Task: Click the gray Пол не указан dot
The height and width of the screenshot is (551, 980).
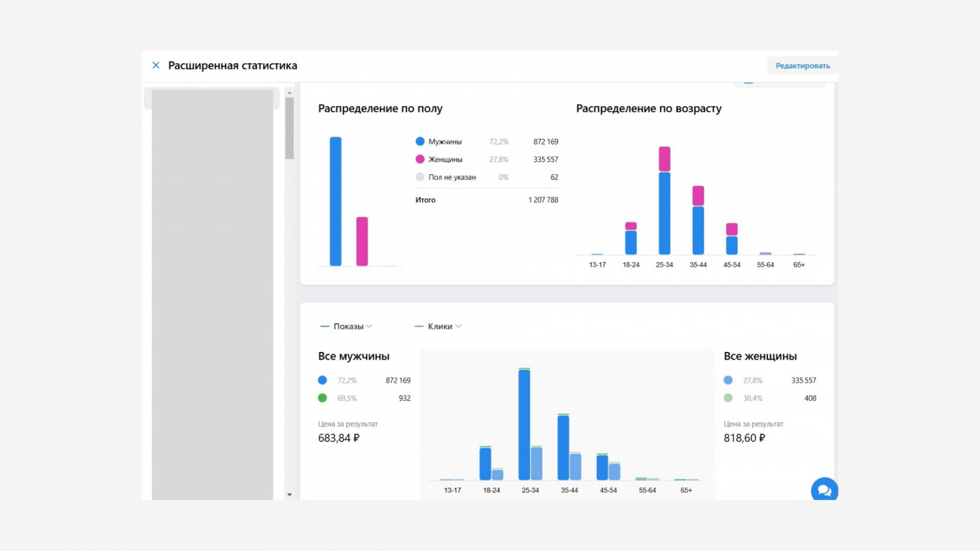Action: (x=420, y=177)
